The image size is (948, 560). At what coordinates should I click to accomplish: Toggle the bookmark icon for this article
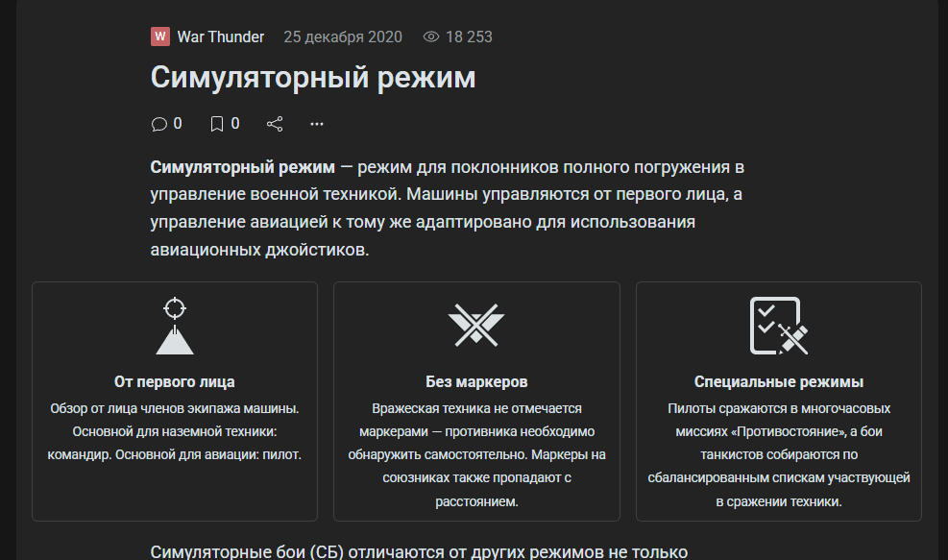click(x=217, y=124)
